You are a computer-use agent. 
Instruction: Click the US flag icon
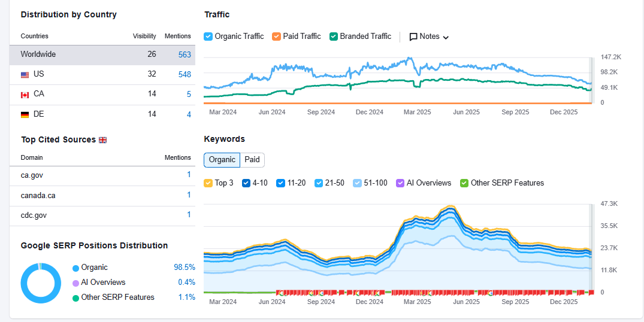pos(25,75)
